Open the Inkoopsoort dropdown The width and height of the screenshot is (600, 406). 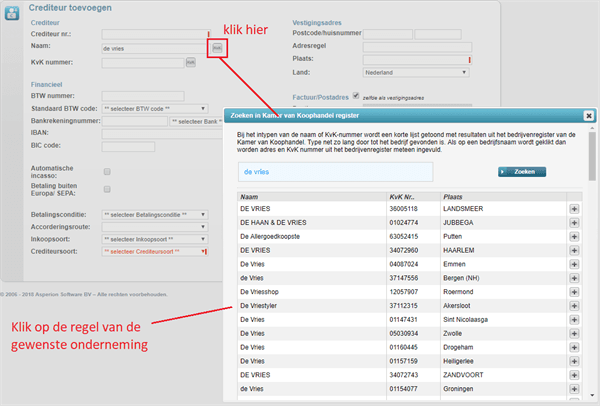pos(155,239)
